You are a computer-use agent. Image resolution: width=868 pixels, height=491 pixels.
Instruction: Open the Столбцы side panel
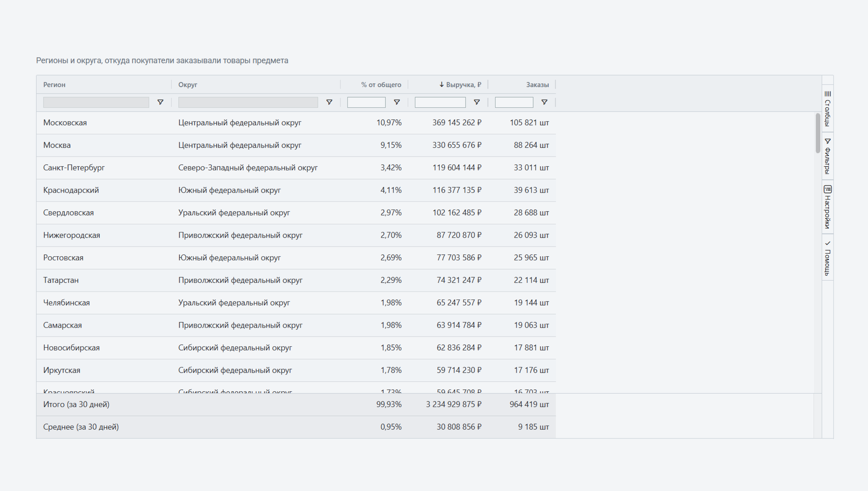(827, 108)
